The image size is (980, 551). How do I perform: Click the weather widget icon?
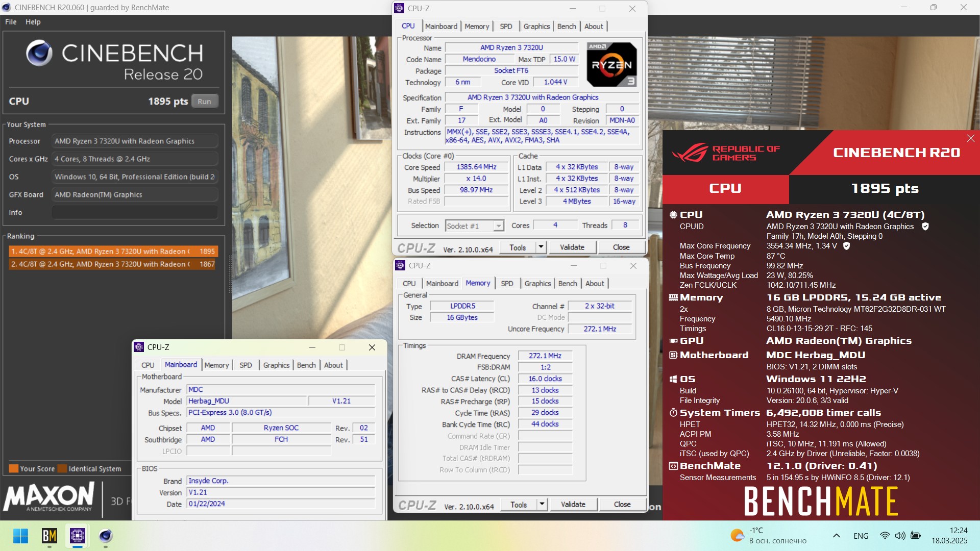point(737,535)
